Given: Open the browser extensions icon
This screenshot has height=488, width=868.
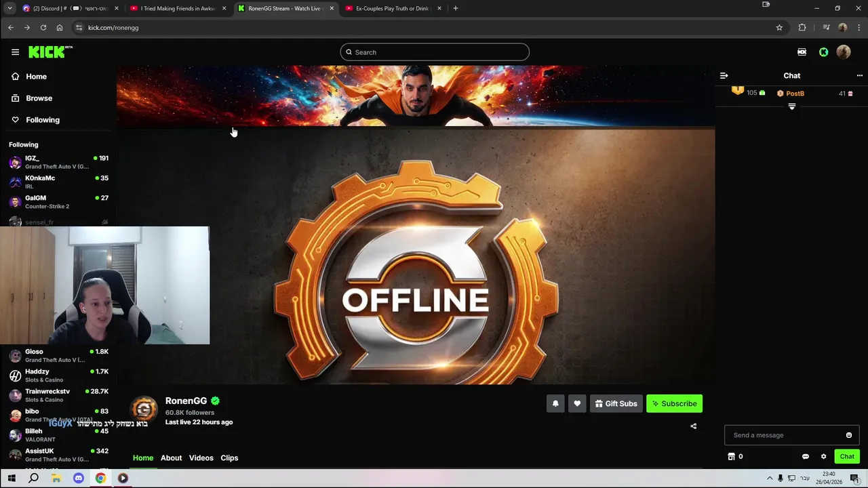Looking at the screenshot, I should tap(802, 28).
